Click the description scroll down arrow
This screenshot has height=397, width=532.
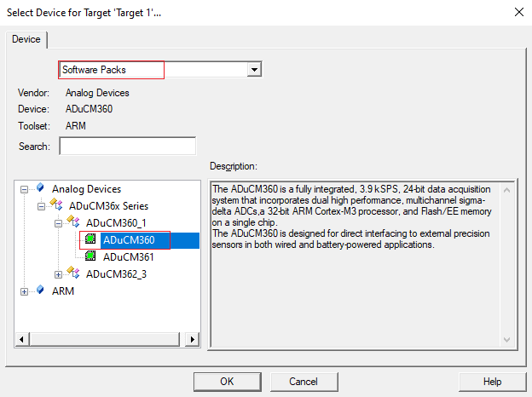[x=507, y=339]
